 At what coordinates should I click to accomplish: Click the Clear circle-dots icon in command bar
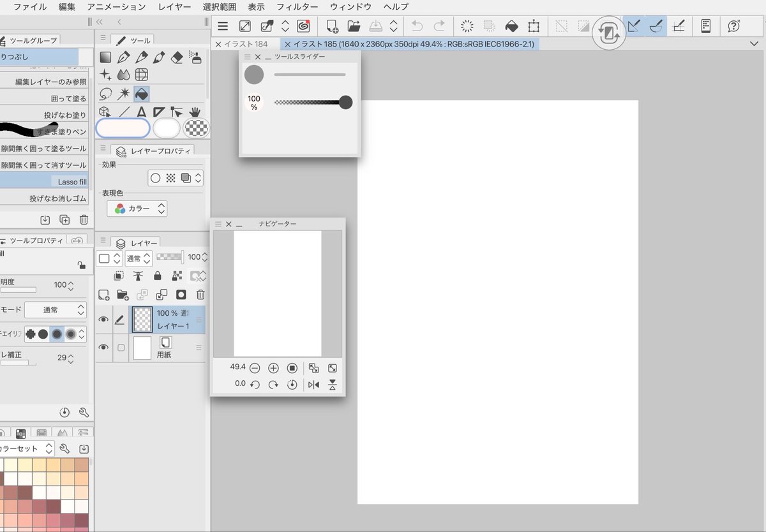[467, 26]
